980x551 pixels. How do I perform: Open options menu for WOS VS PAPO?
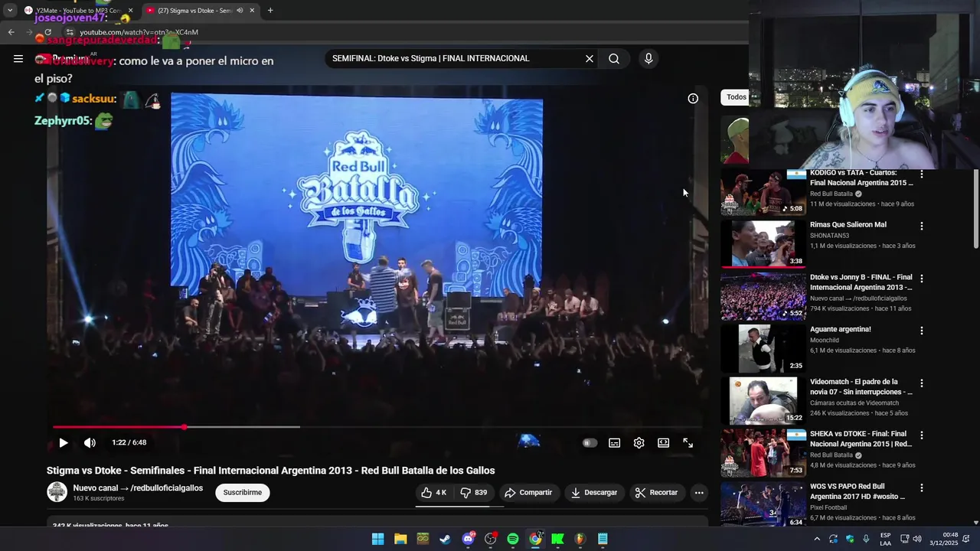click(x=922, y=487)
